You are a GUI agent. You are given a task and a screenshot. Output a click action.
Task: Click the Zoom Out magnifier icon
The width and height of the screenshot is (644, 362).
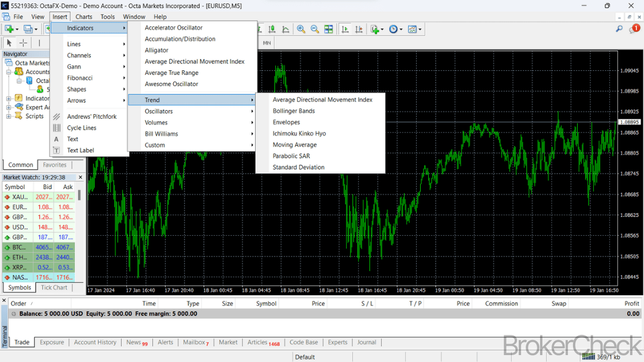(x=314, y=29)
